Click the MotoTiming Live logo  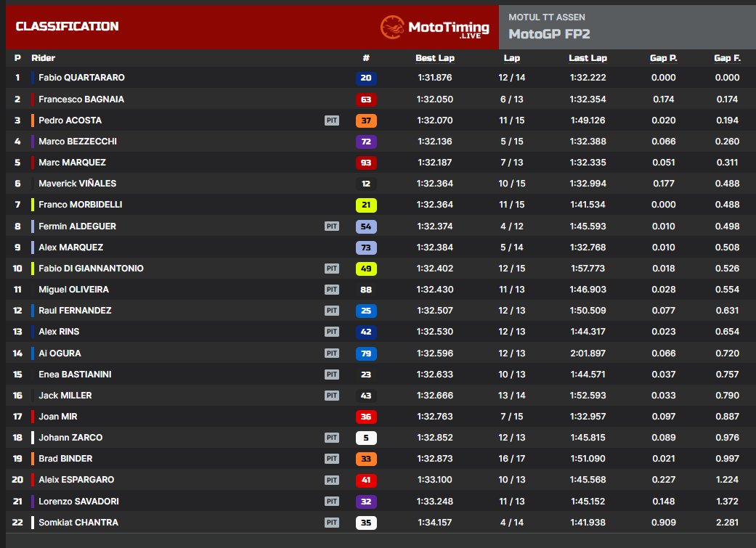coord(434,27)
